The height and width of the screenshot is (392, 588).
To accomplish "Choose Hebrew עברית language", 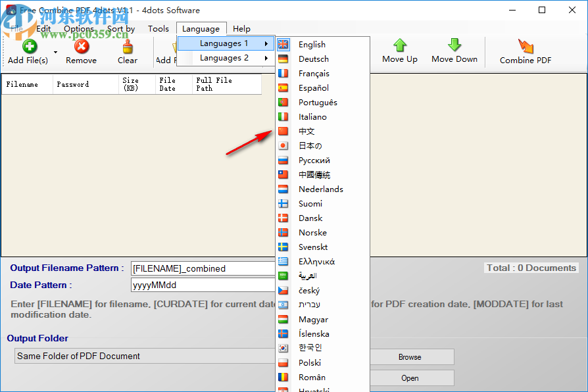I will tap(322, 305).
